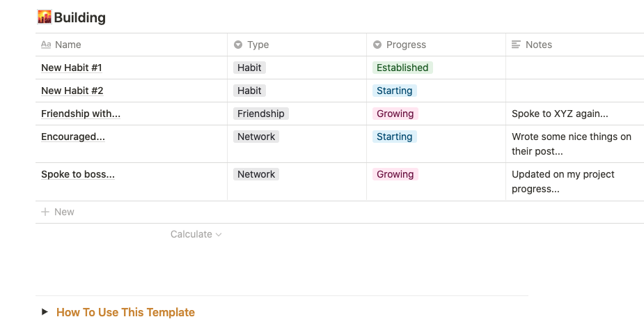
Task: Click the Spoke to XYZ again... notes cell
Action: (x=560, y=114)
